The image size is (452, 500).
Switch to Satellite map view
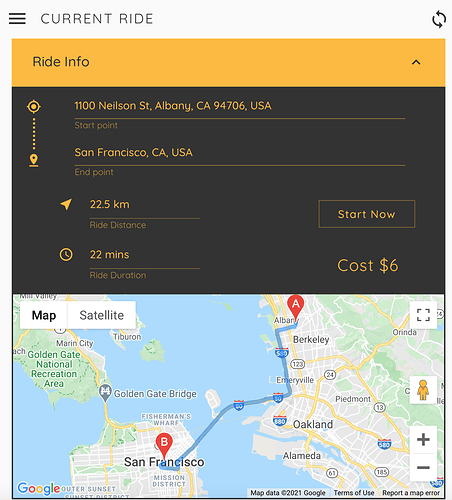102,315
